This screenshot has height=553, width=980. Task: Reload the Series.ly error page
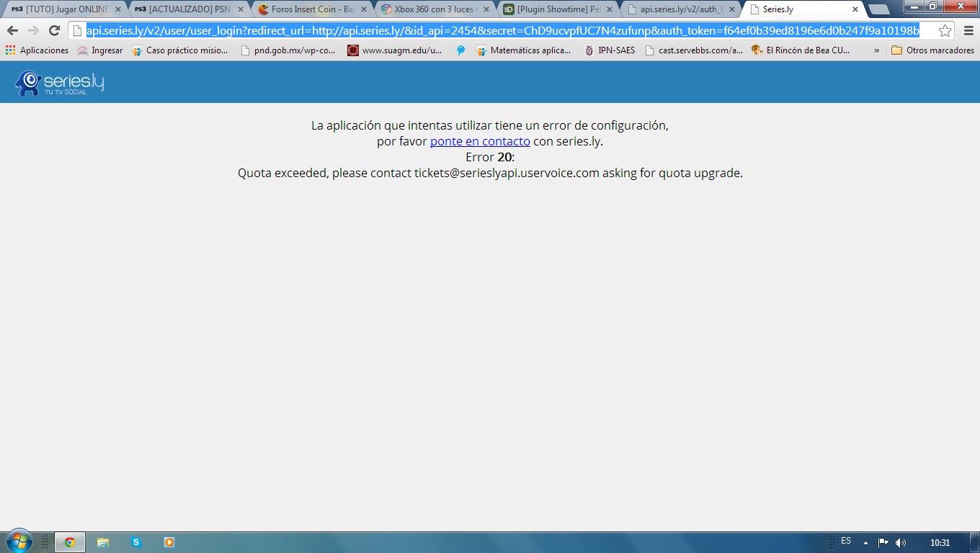pyautogui.click(x=54, y=30)
